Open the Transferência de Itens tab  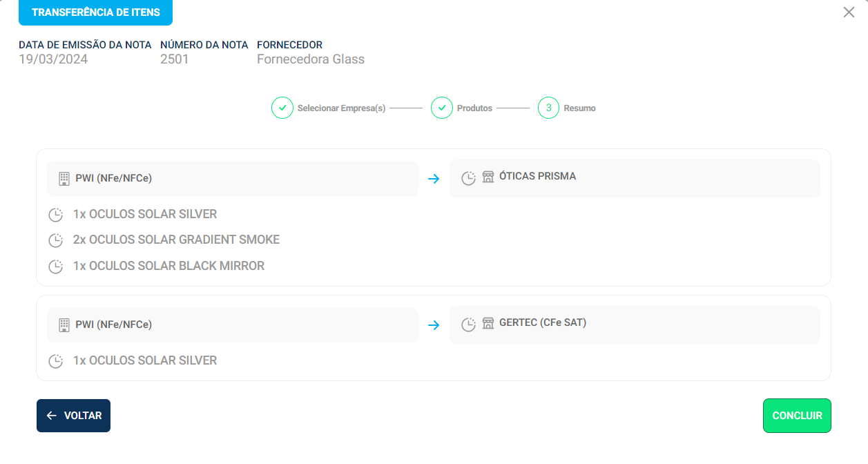(95, 12)
